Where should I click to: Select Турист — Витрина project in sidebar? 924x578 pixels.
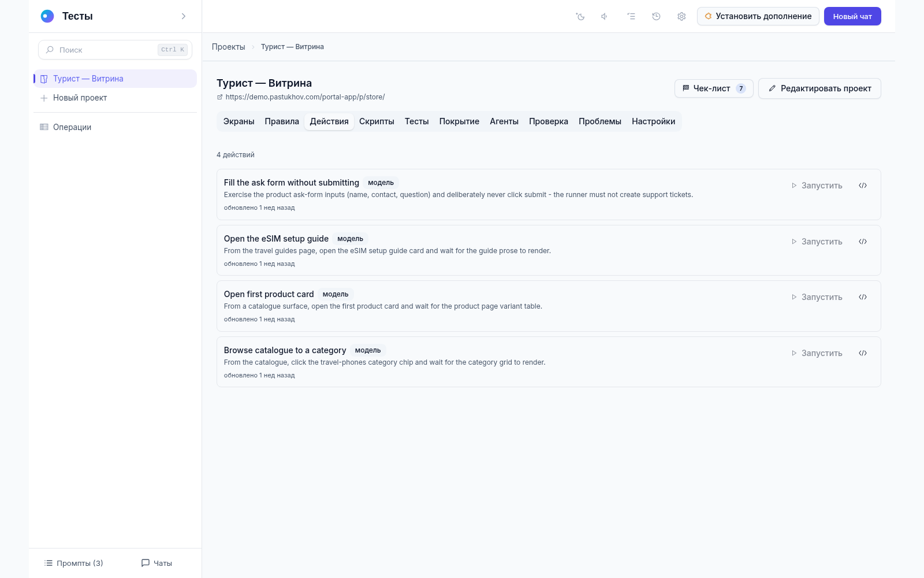[x=115, y=79]
